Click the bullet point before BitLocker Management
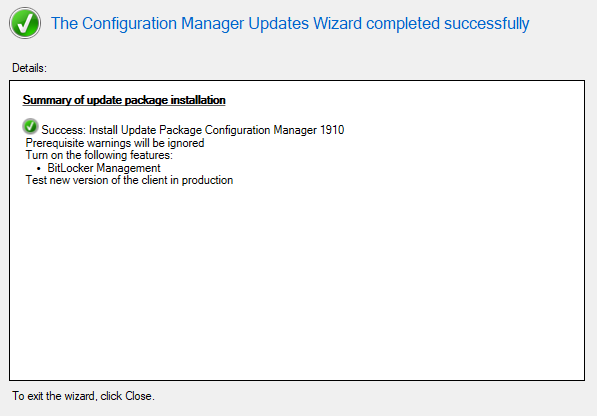This screenshot has height=416, width=597. coord(39,168)
